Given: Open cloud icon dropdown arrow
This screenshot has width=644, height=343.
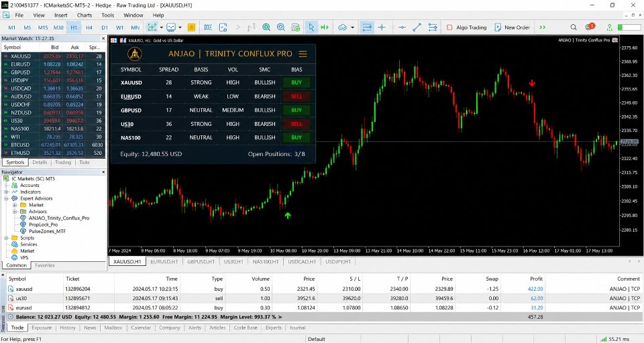Looking at the screenshot, I should click(352, 27).
